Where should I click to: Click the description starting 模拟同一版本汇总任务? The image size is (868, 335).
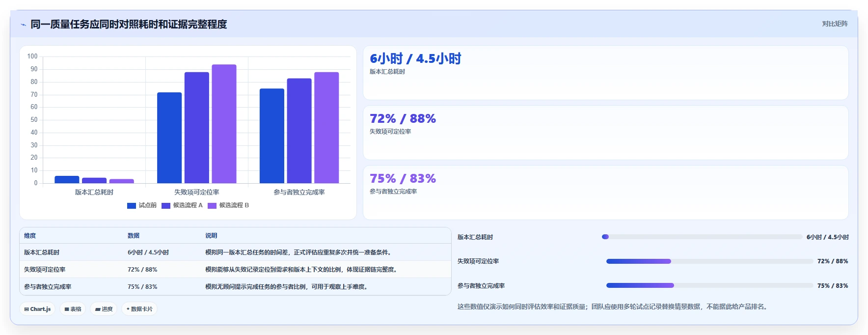pyautogui.click(x=299, y=252)
